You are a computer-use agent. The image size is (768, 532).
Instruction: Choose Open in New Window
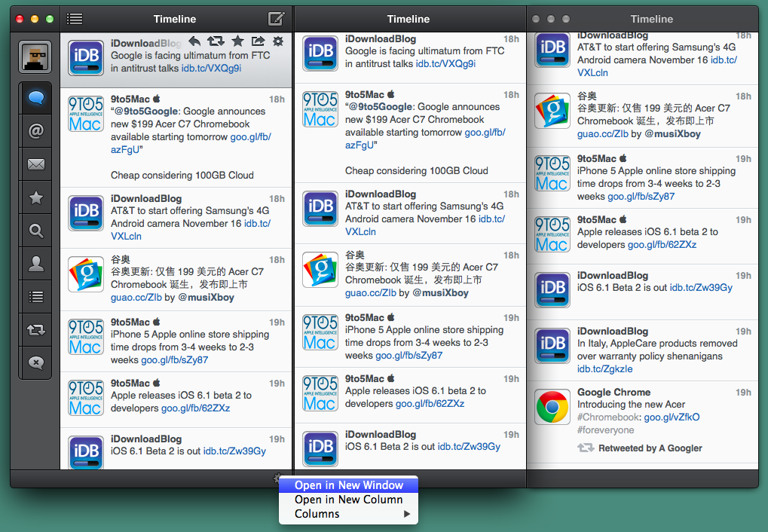pyautogui.click(x=349, y=485)
